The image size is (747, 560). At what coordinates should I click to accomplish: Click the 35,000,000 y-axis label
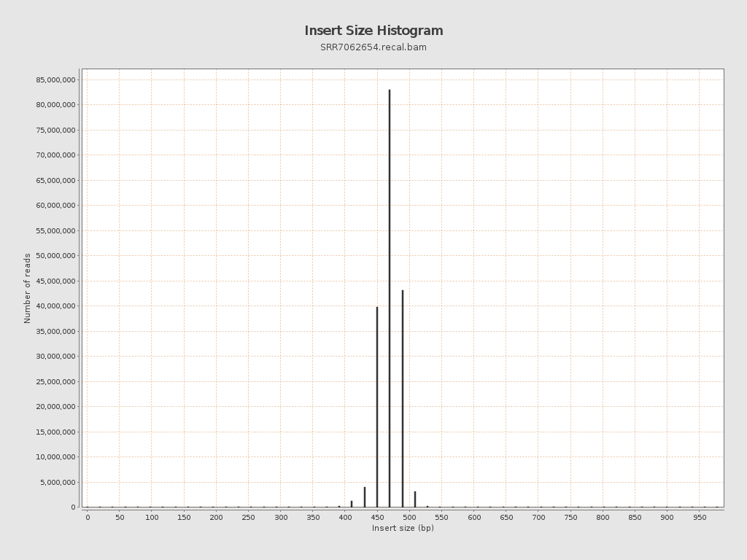(x=55, y=331)
